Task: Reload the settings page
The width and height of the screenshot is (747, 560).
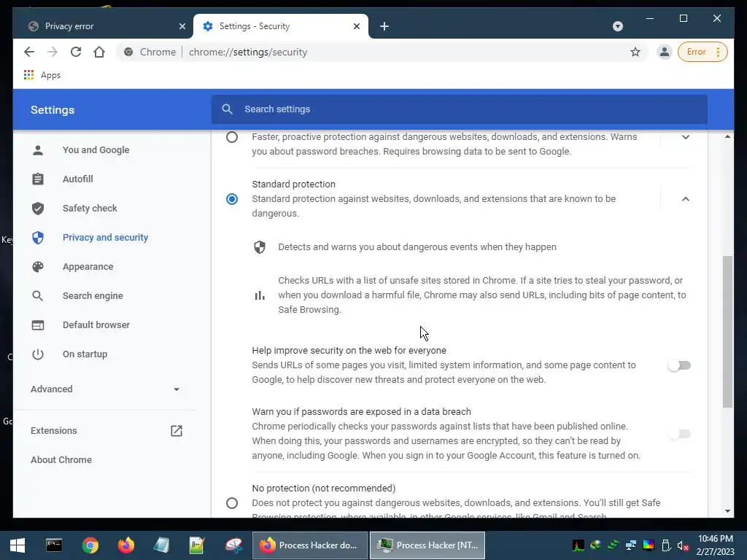Action: (76, 52)
